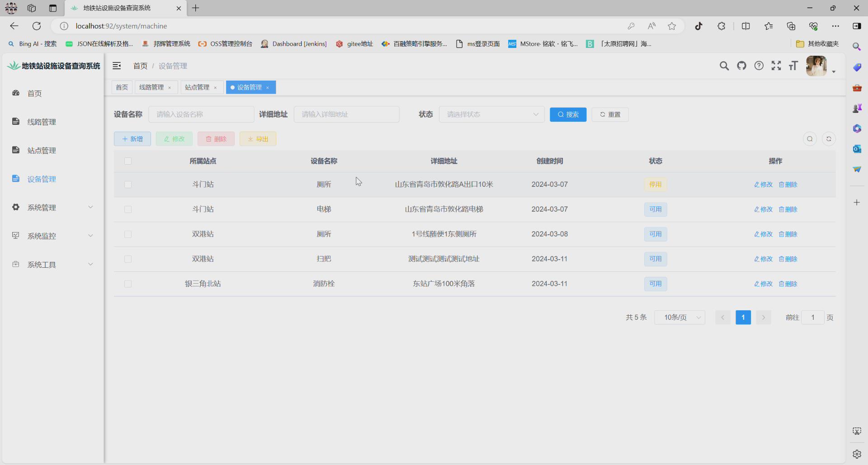Open the GitHub icon in the header
Image resolution: width=868 pixels, height=465 pixels.
click(x=741, y=66)
